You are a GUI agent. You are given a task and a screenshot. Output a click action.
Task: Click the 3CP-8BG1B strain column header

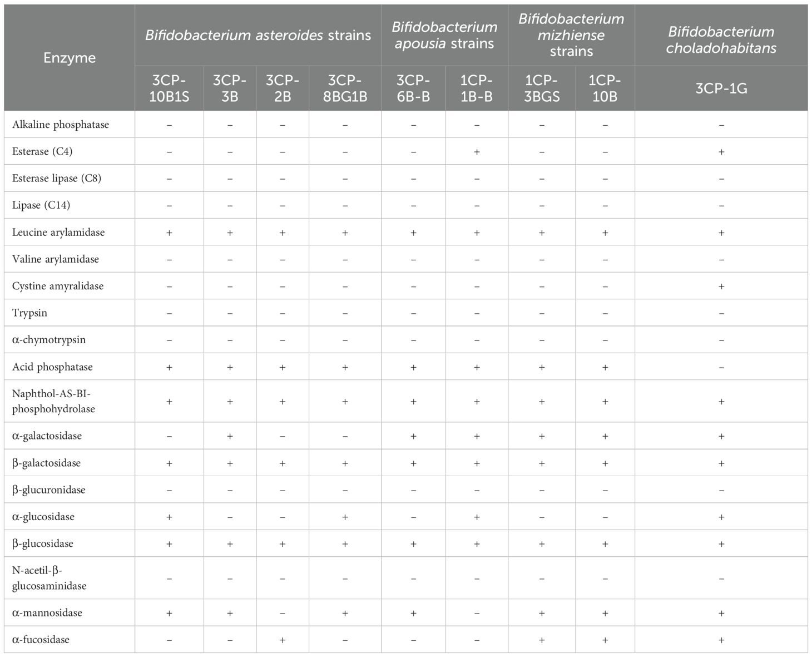[x=345, y=88]
